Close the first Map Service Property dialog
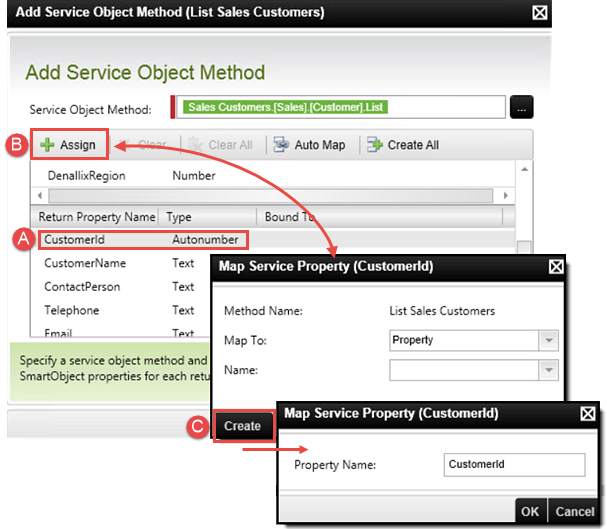The width and height of the screenshot is (607, 529). 556,267
